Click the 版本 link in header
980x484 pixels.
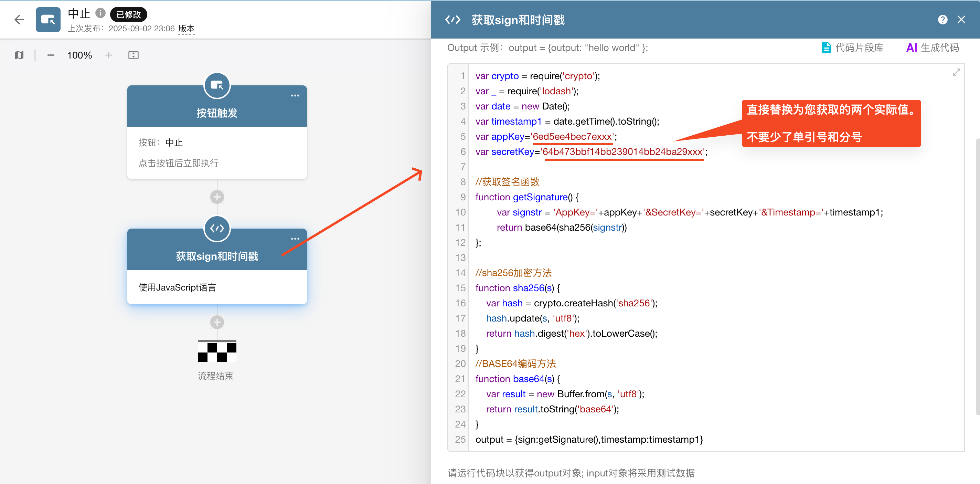[187, 29]
